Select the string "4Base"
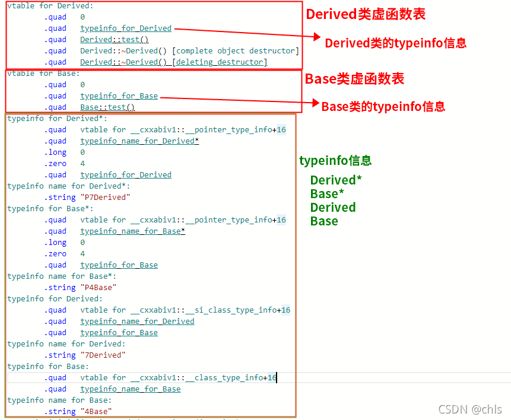This screenshot has height=420, width=511. (96, 412)
